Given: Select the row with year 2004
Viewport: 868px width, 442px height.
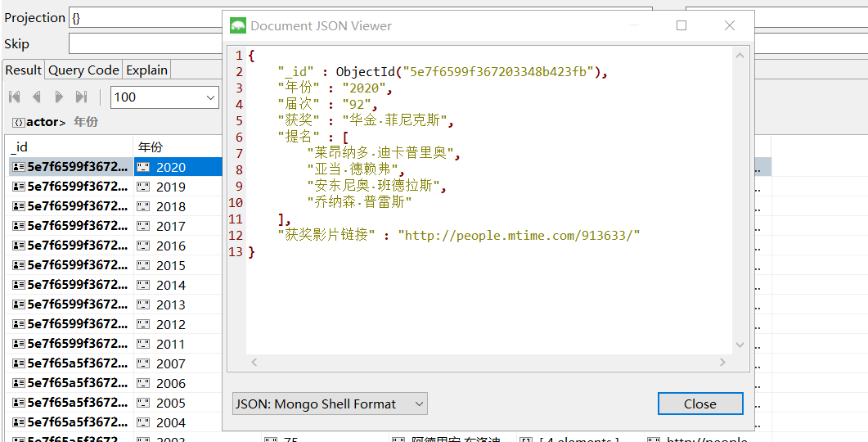Looking at the screenshot, I should coord(115,422).
